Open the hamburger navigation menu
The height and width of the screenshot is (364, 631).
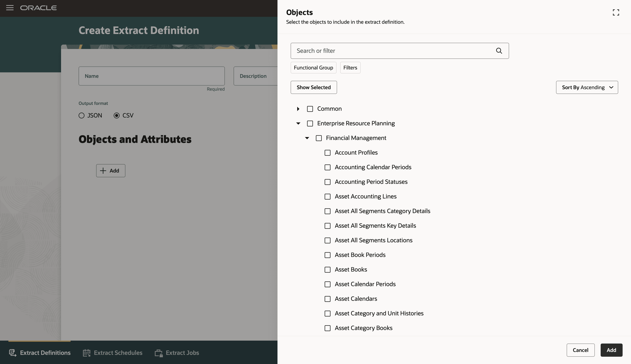coord(10,8)
